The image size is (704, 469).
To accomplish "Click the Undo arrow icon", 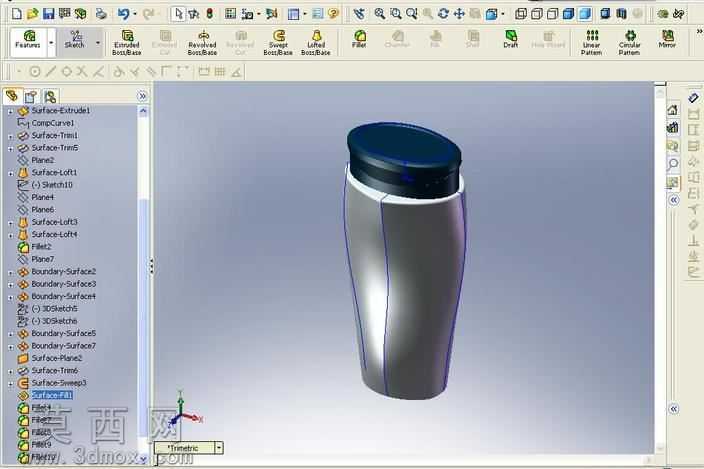I will (123, 14).
